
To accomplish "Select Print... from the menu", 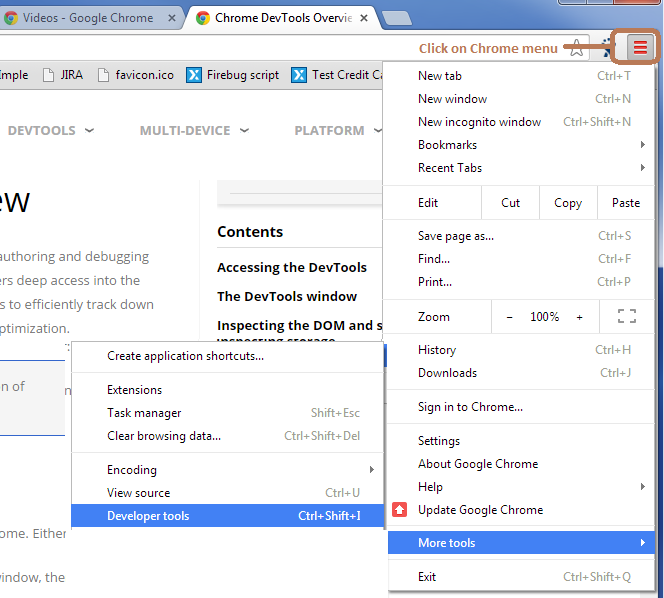I will coord(521,282).
